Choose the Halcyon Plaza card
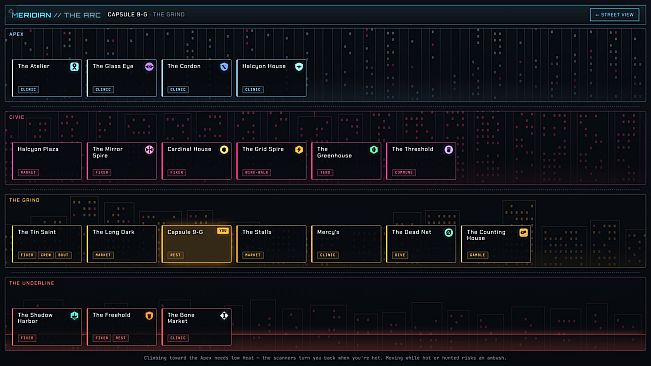Screen dimensions: 651x366 point(47,161)
